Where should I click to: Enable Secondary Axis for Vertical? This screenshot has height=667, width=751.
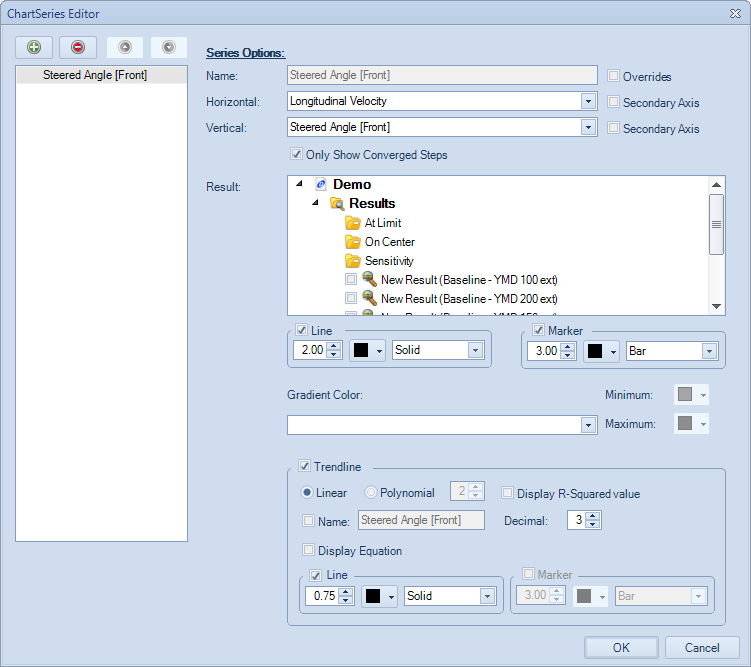(x=613, y=127)
